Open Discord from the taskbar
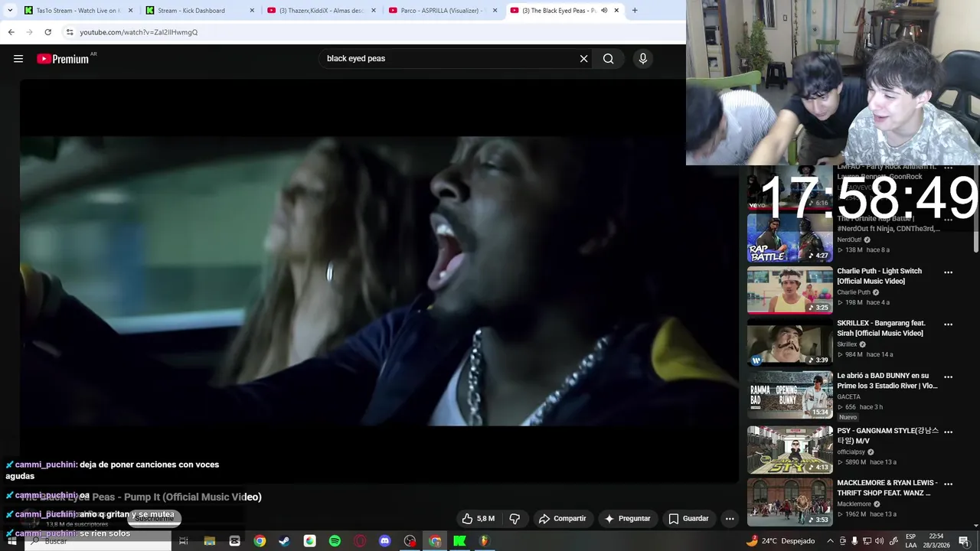This screenshot has width=980, height=551. click(384, 541)
